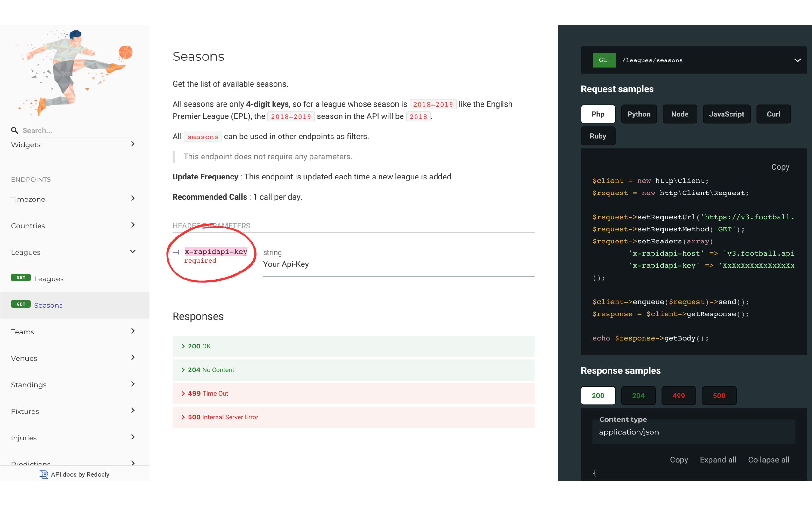Expand the Timezone endpoint group

[74, 199]
